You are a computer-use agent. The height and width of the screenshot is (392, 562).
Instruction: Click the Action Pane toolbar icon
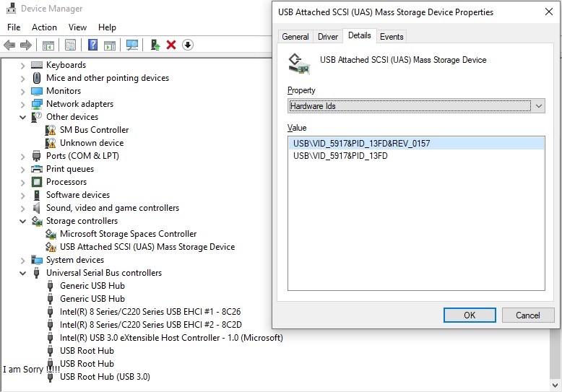pos(110,45)
